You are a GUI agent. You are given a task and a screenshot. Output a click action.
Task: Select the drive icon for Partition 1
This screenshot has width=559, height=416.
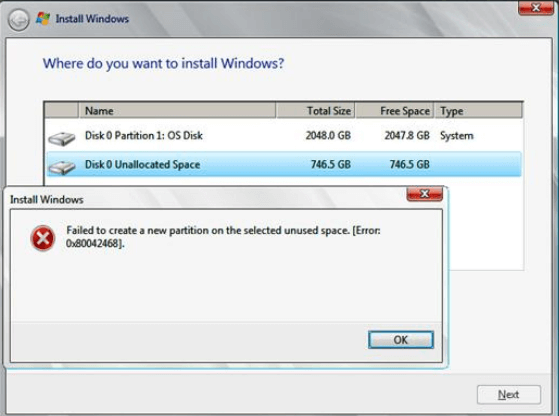click(x=62, y=138)
